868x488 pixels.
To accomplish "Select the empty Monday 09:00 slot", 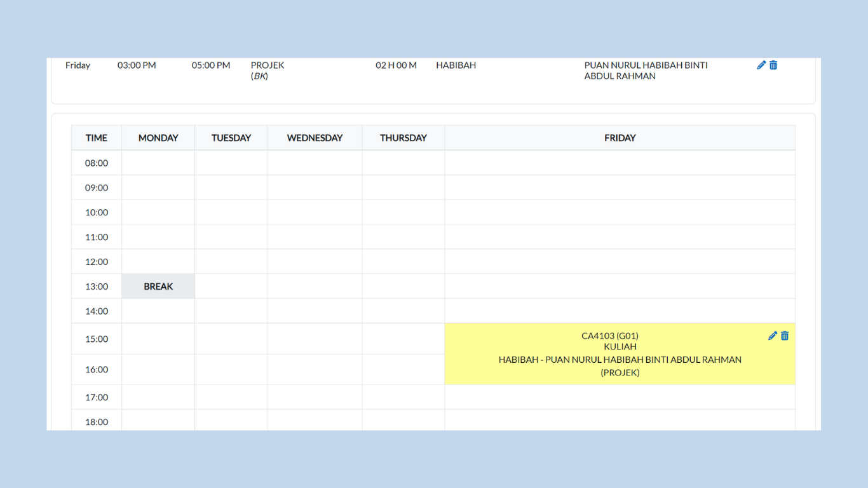I will [x=158, y=187].
